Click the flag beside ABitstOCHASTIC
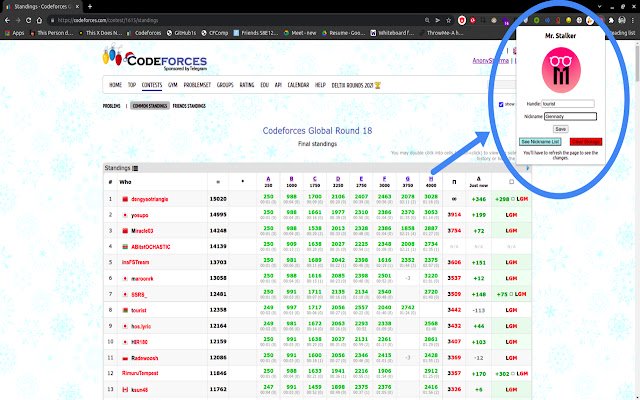This screenshot has height=400, width=640. (x=125, y=247)
